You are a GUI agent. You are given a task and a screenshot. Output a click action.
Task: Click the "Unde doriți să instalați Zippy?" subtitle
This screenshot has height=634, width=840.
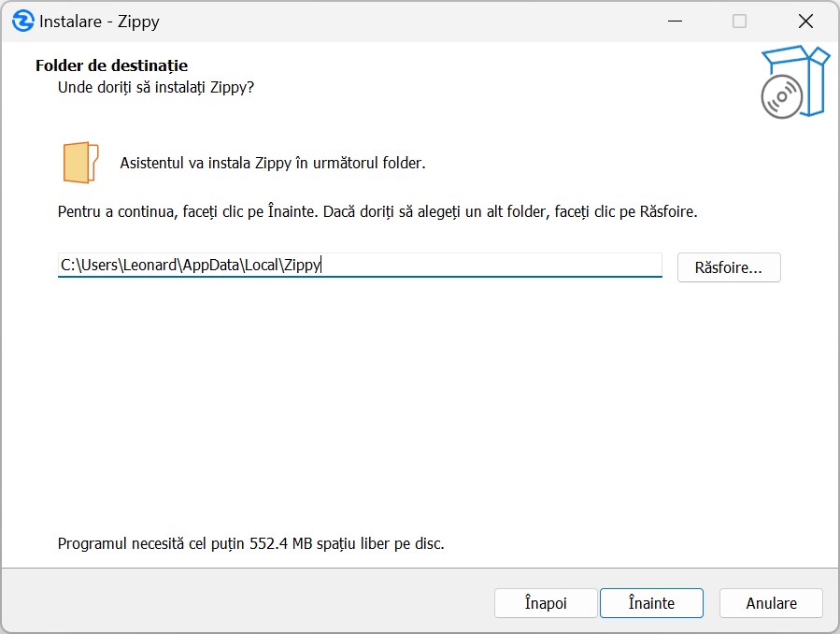click(156, 87)
